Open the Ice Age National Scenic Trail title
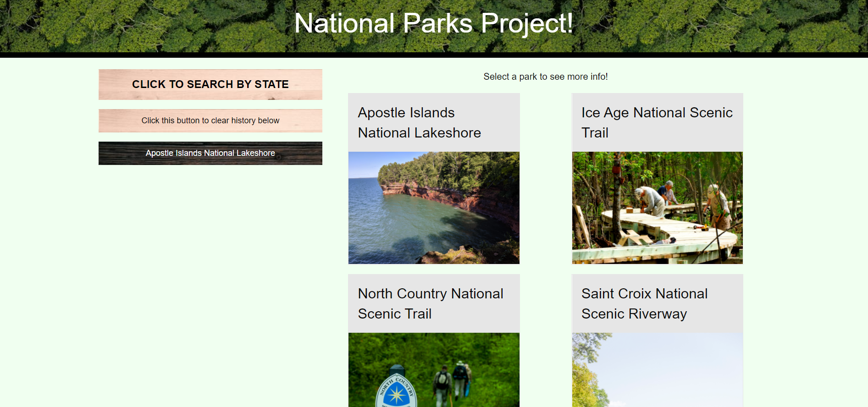Viewport: 868px width, 407px height. tap(657, 122)
